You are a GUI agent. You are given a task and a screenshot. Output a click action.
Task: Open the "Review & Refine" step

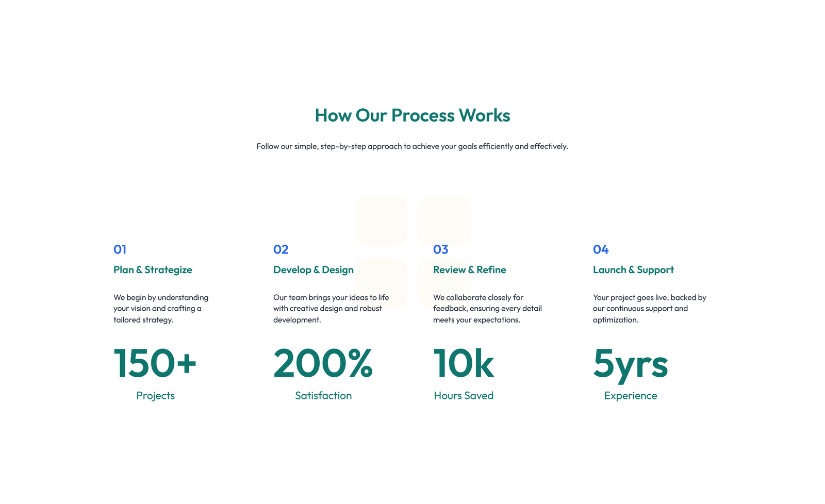(x=469, y=270)
